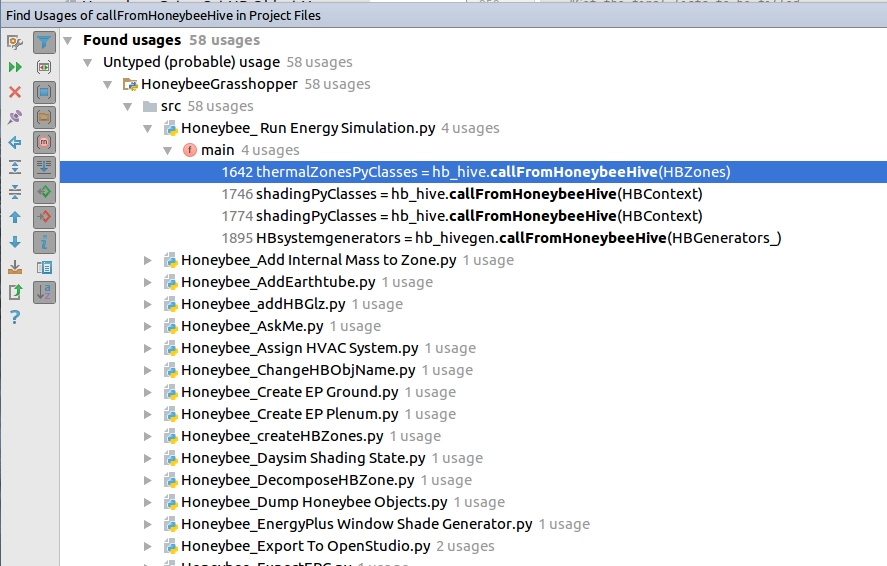Pin the usages tab with the pushpin icon
Screen dimensions: 887x566
[x=15, y=117]
